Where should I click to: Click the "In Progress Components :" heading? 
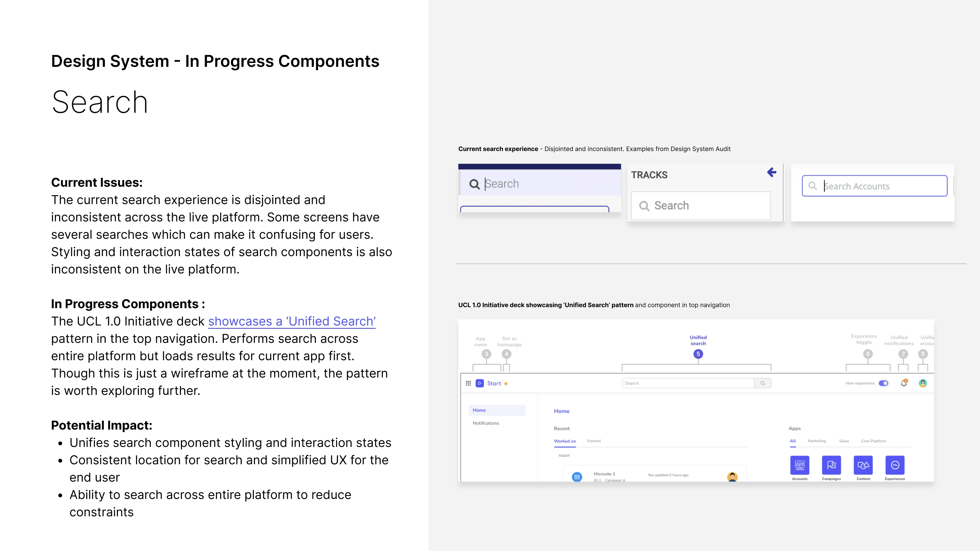click(128, 304)
